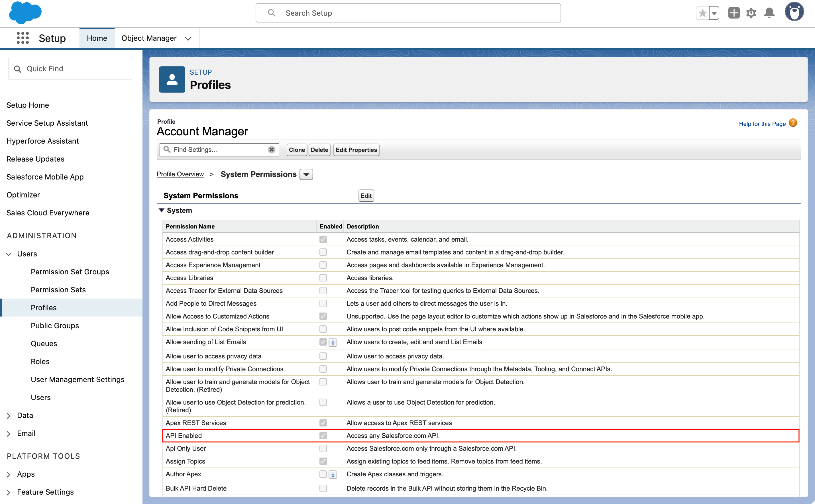Open Permission Sets in the sidebar
815x504 pixels.
click(58, 290)
